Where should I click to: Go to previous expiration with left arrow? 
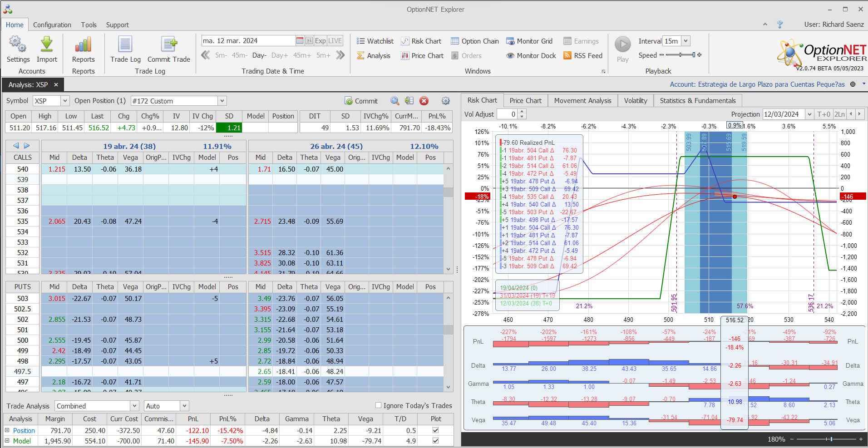pyautogui.click(x=16, y=146)
